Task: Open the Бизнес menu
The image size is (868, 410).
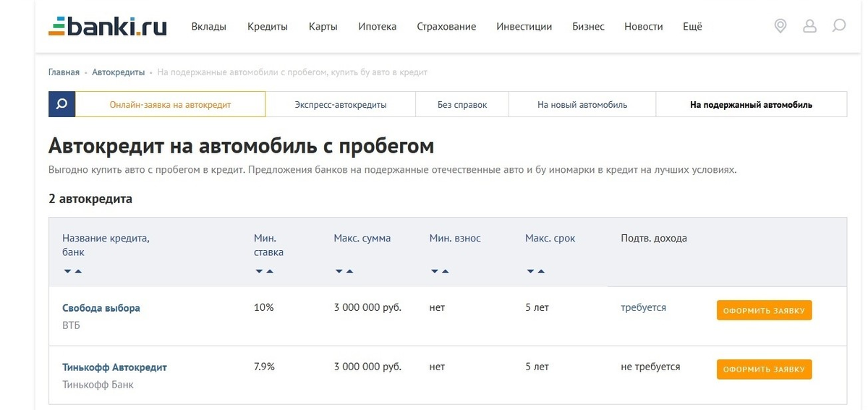Action: coord(588,27)
